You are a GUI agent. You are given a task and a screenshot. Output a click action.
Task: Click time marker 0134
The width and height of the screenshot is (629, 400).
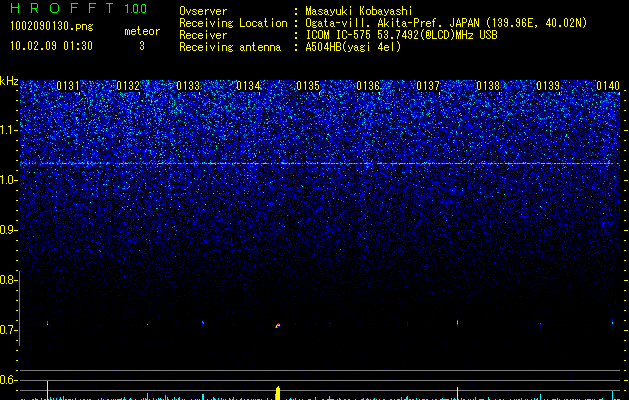[248, 86]
